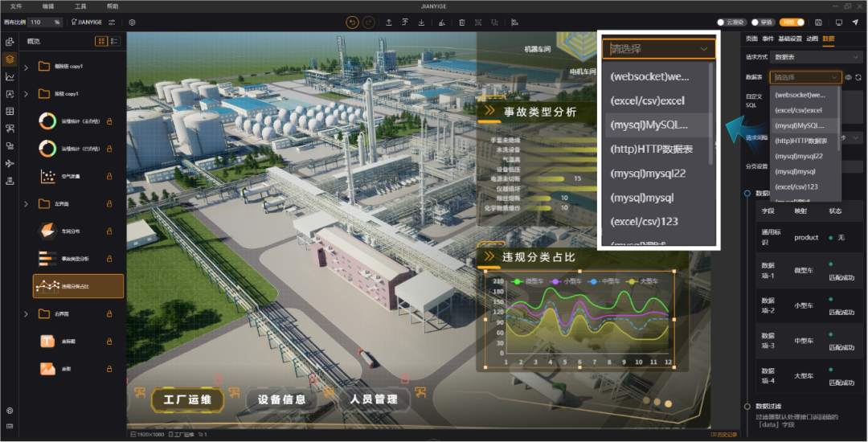Image resolution: width=868 pixels, height=442 pixels.
Task: Click lock icon on 车间分布 layer
Action: click(109, 231)
